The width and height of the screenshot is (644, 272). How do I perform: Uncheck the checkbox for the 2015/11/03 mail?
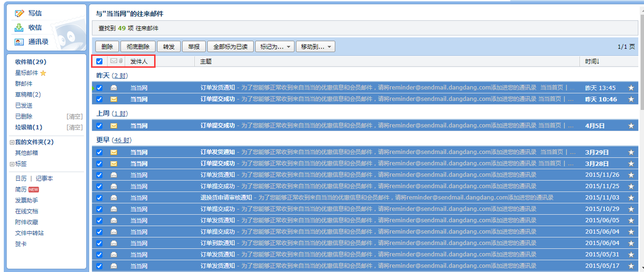(x=99, y=197)
